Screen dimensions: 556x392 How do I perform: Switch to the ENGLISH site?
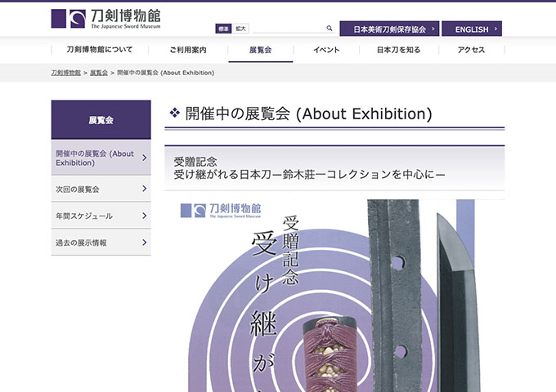point(472,29)
